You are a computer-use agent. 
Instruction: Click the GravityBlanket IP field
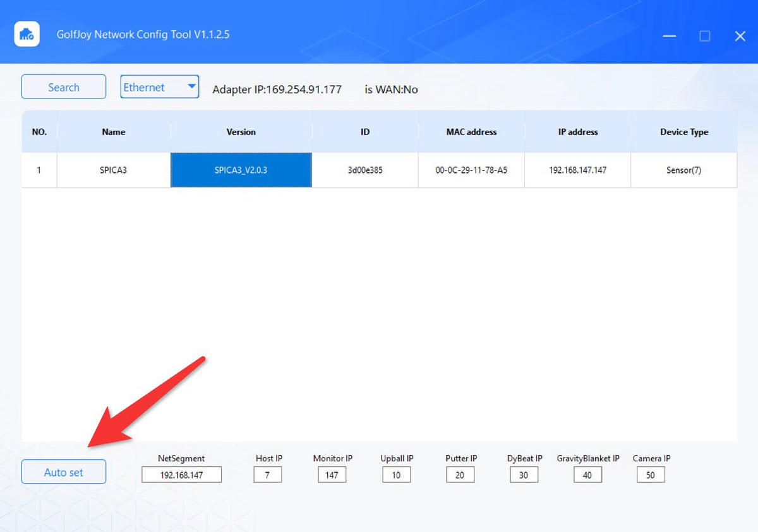pos(588,475)
